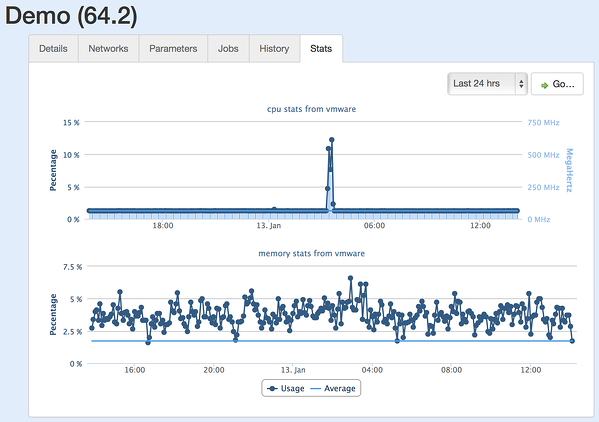Click the 06:00 label on CPU chart
The height and width of the screenshot is (422, 599).
tap(374, 226)
